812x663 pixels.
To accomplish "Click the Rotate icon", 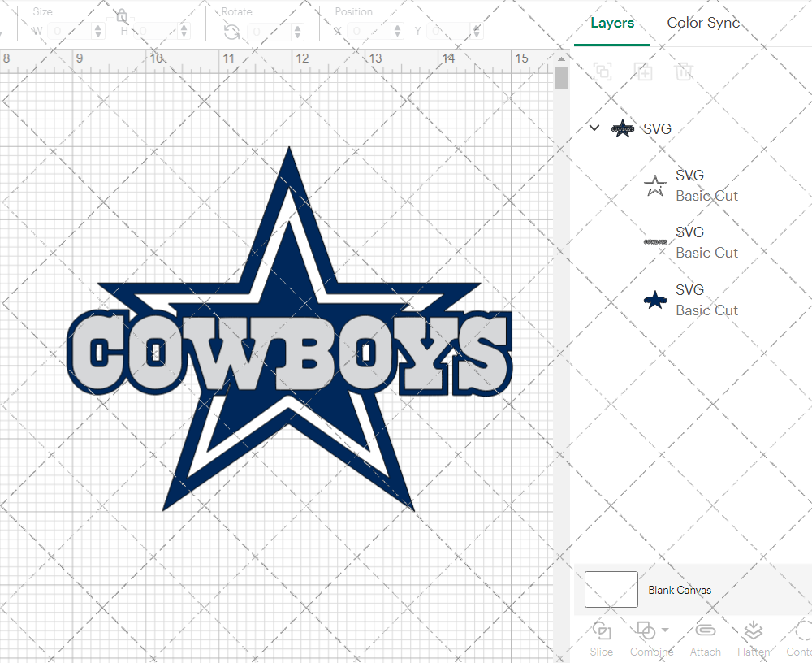I will coord(231,32).
